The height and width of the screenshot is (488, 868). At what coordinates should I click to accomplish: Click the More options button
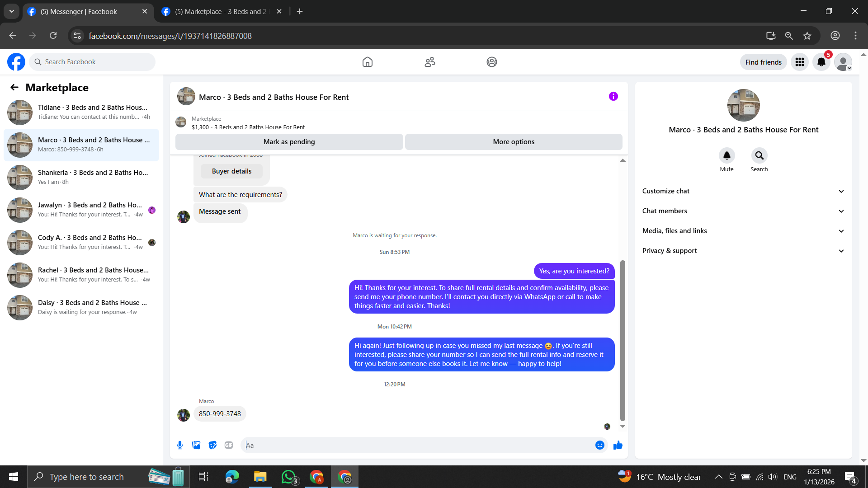(514, 142)
